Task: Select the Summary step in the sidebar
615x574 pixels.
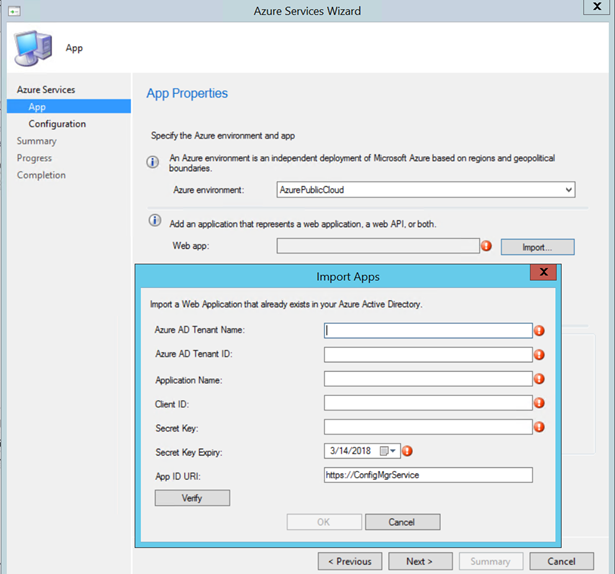Action: (x=36, y=141)
